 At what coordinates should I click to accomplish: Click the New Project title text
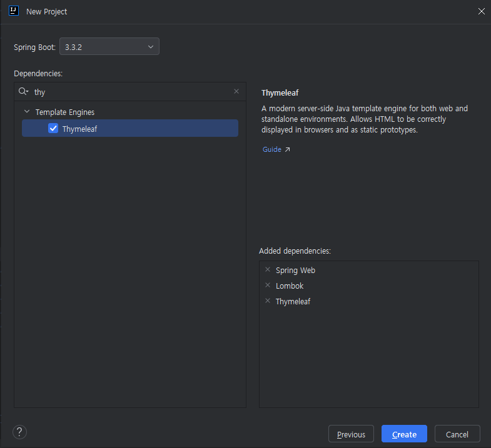coord(46,12)
